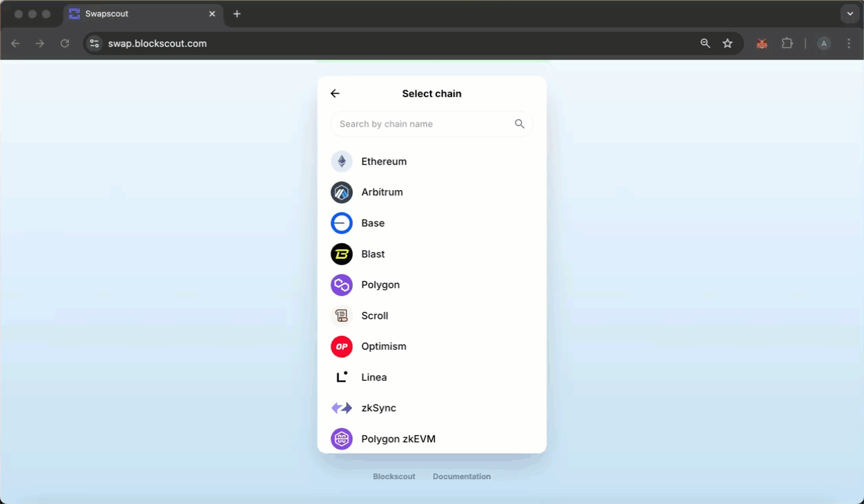Click the zkSync chain logo

pos(342,408)
